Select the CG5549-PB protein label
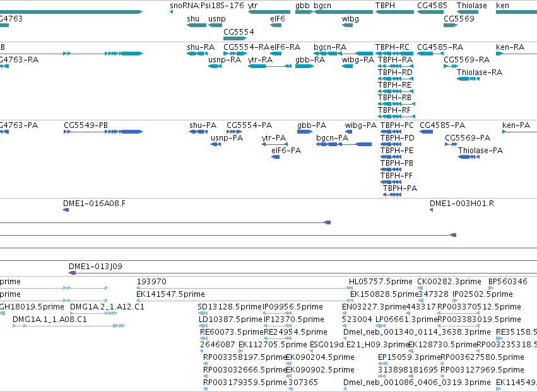The height and width of the screenshot is (392, 537). [x=86, y=125]
